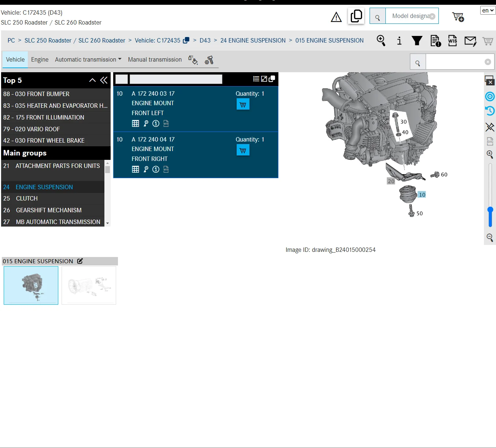Select main group 25 CLUTCH
Screen dimensions: 496x448
53,198
